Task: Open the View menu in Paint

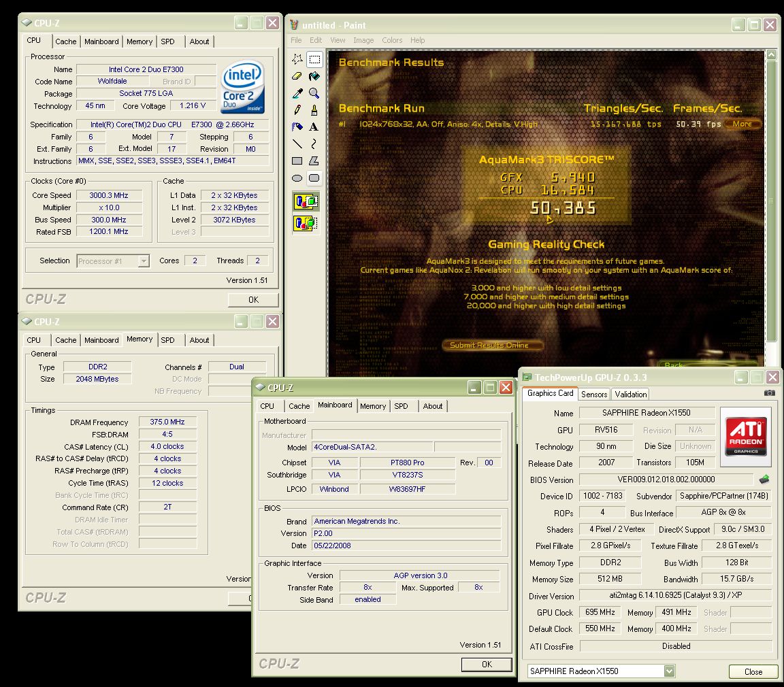Action: click(338, 40)
